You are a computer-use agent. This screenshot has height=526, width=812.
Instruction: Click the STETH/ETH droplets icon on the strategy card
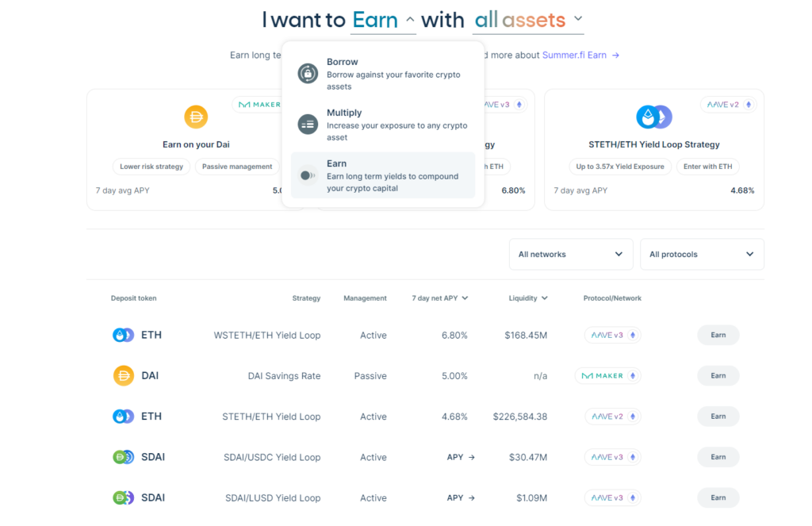tap(653, 116)
